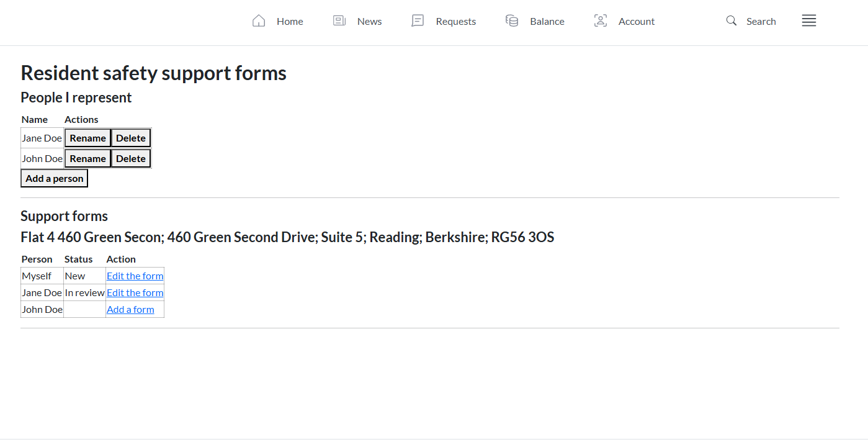
Task: Click the News newspaper icon
Action: coord(339,21)
